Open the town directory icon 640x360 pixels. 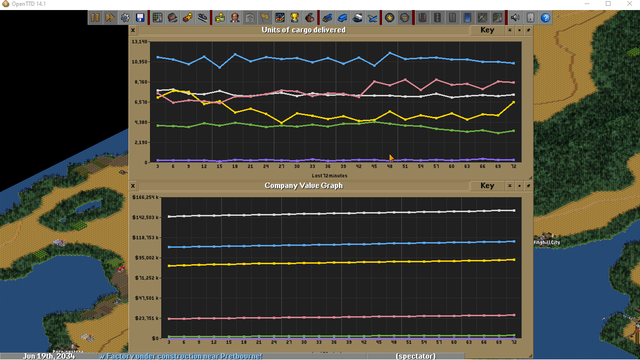pyautogui.click(x=173, y=18)
